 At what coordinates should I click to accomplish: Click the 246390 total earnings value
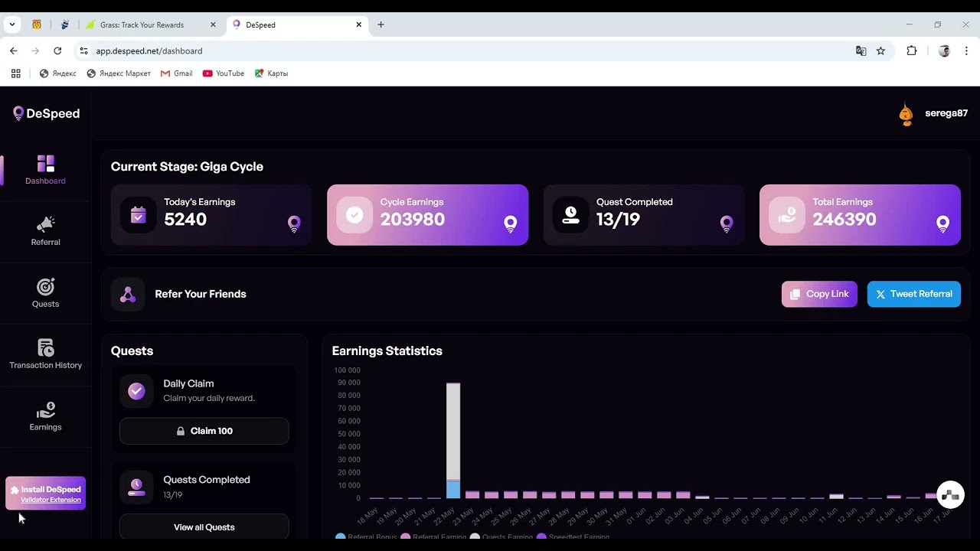(844, 220)
